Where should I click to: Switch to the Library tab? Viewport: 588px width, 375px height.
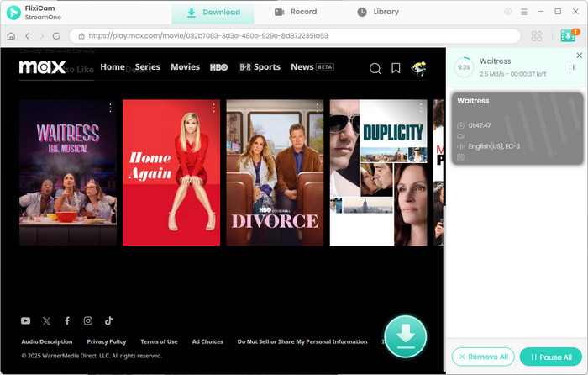(378, 12)
